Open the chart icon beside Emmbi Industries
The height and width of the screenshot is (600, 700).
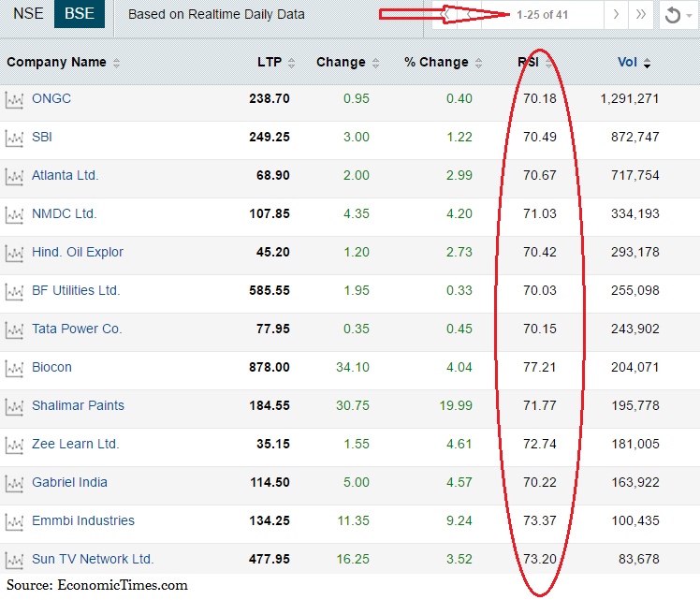[x=14, y=522]
